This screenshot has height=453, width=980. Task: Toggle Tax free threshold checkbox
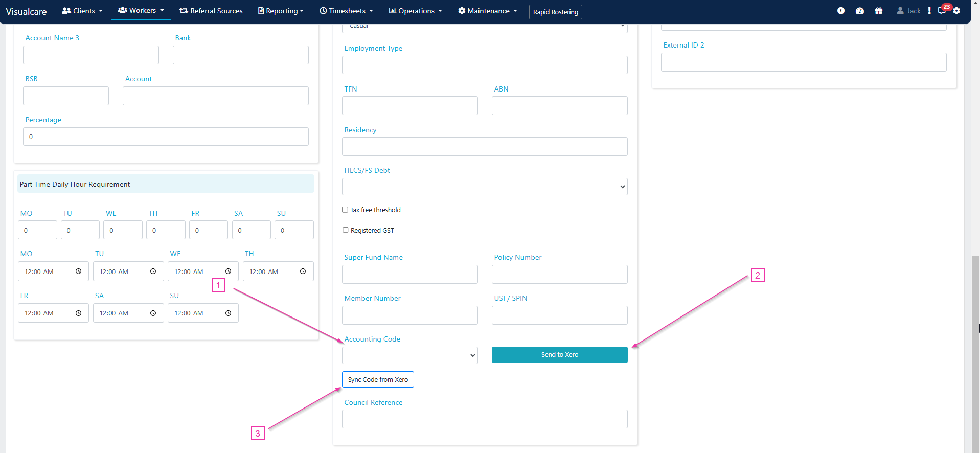345,210
